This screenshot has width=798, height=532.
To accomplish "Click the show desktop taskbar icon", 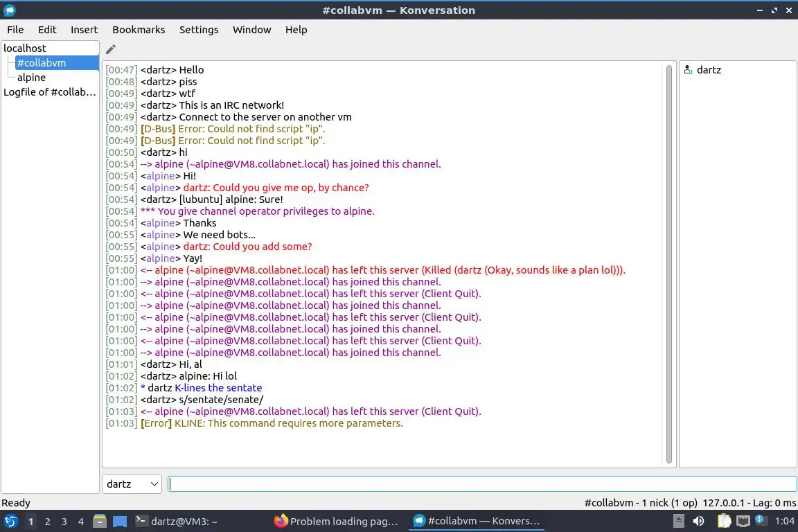I will tap(120, 522).
